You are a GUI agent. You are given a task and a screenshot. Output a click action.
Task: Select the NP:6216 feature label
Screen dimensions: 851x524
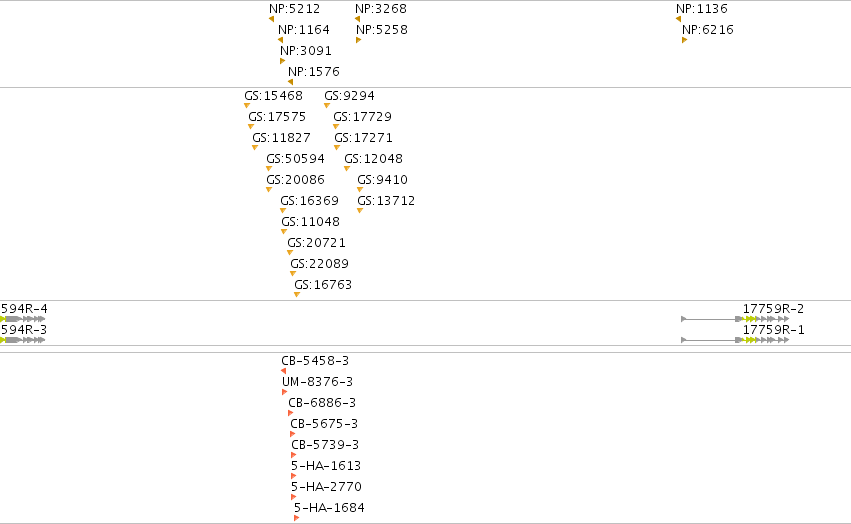coord(708,29)
